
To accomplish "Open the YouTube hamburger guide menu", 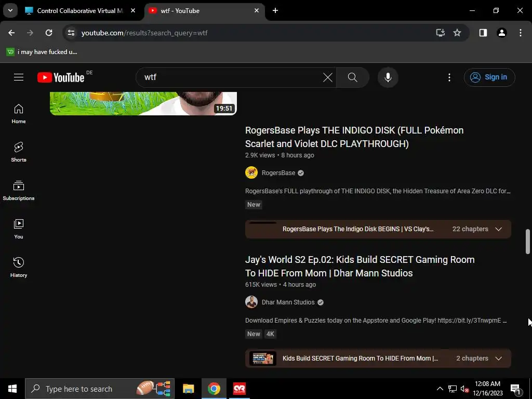I will (x=19, y=77).
